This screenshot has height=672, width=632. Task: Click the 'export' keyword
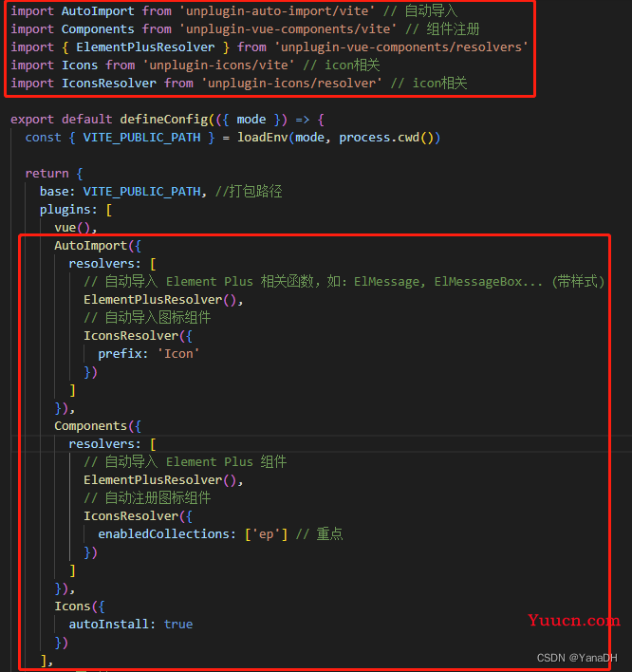coord(32,120)
